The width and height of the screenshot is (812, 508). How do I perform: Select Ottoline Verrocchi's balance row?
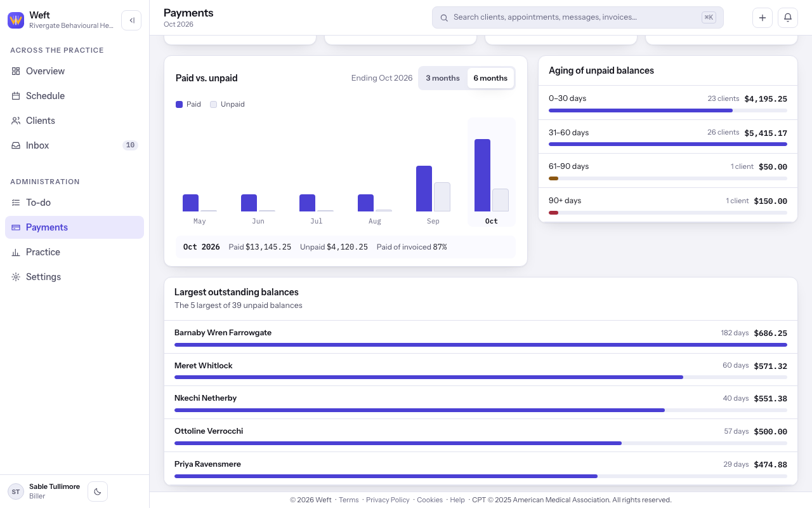tap(481, 436)
